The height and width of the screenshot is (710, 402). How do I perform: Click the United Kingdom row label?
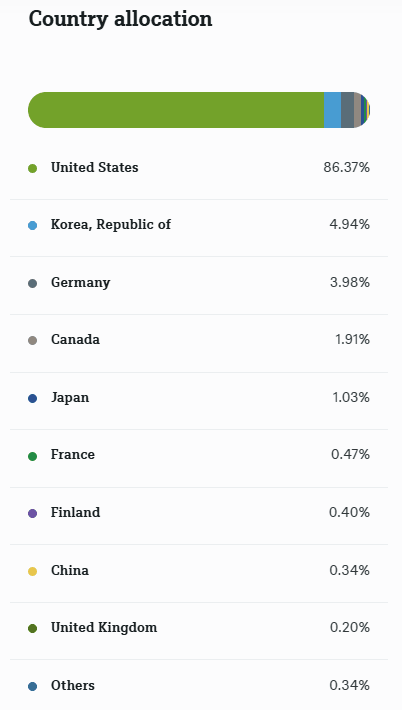coord(104,628)
